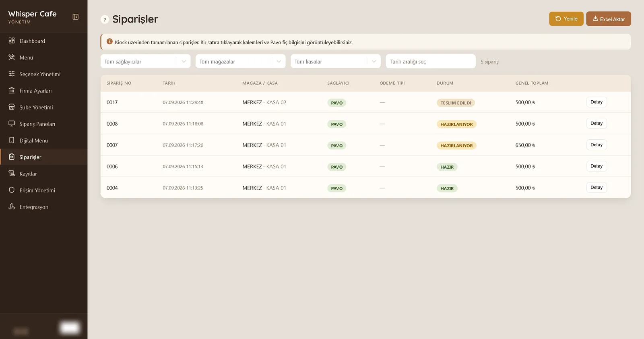Screen dimensions: 644x339
Task: Open Dashboard from the sidebar icon
Action: pos(12,41)
